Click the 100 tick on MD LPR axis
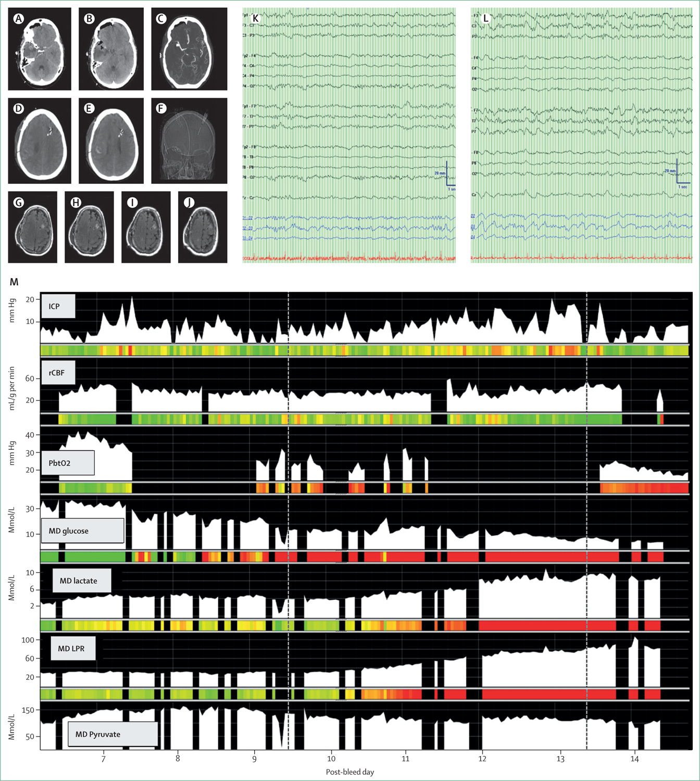The height and width of the screenshot is (781, 700). (28, 640)
